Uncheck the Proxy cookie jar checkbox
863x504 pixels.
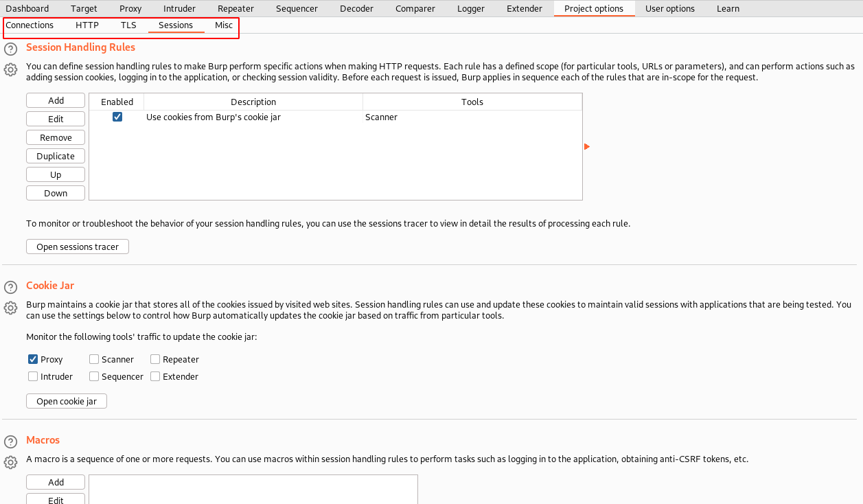(x=33, y=359)
